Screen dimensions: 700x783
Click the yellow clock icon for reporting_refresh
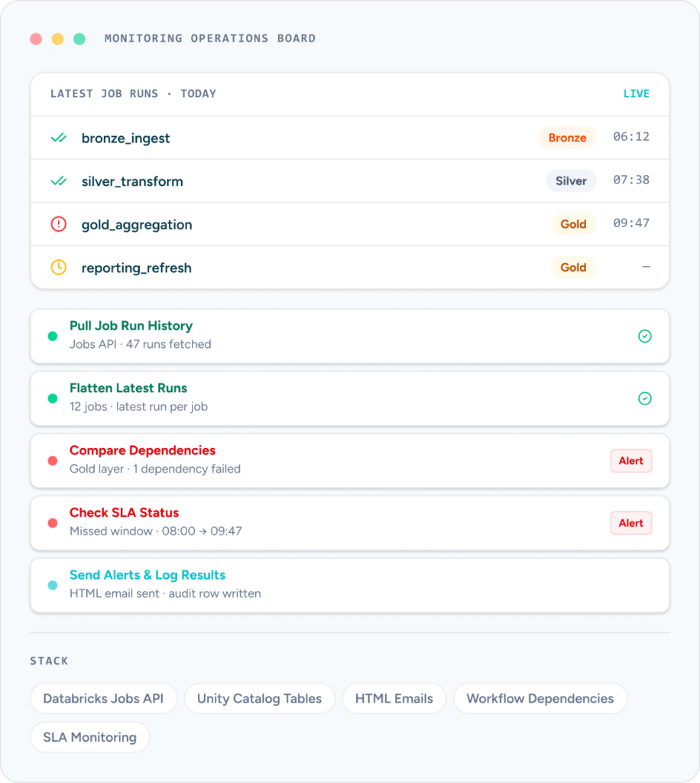coord(59,267)
